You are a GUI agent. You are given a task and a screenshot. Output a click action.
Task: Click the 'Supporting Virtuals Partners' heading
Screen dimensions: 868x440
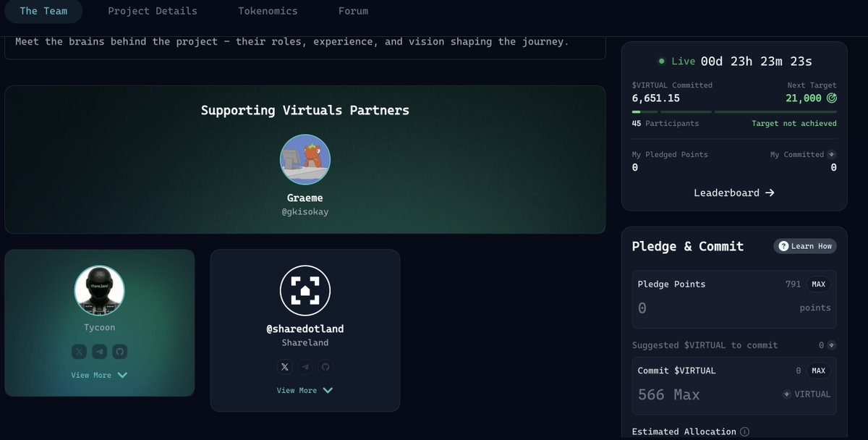pyautogui.click(x=305, y=110)
